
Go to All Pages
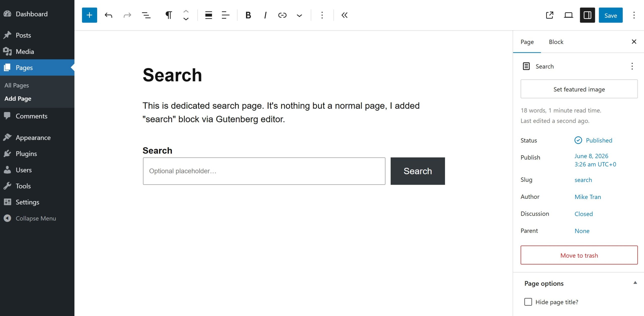(x=17, y=85)
